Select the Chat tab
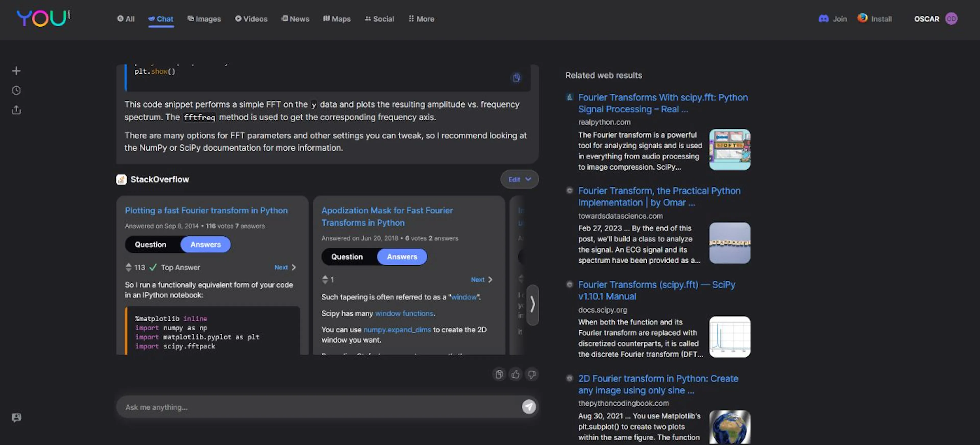Image resolution: width=980 pixels, height=445 pixels. 161,19
